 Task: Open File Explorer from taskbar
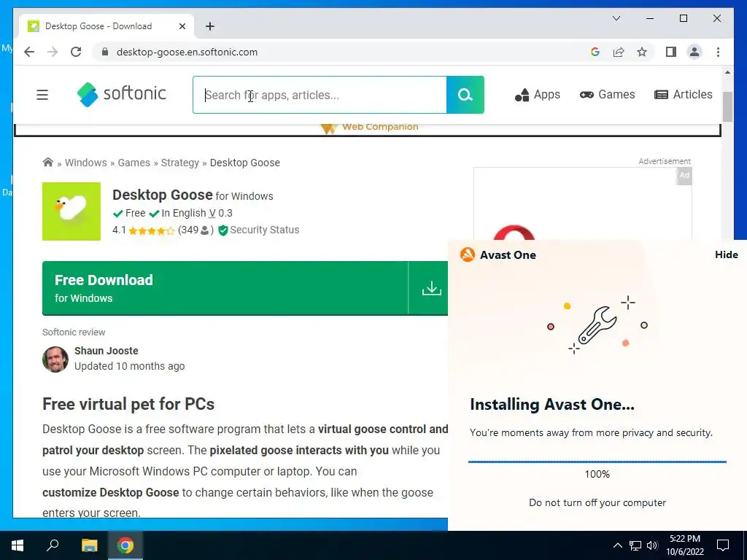click(89, 545)
